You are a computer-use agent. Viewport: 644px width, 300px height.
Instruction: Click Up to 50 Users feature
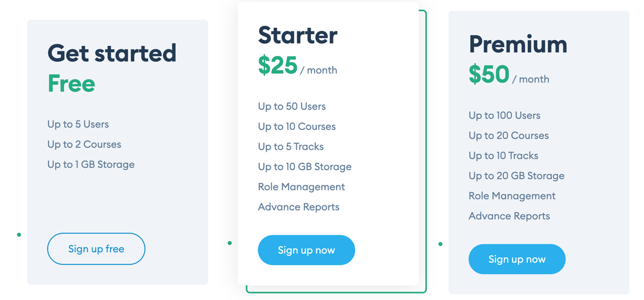[292, 106]
